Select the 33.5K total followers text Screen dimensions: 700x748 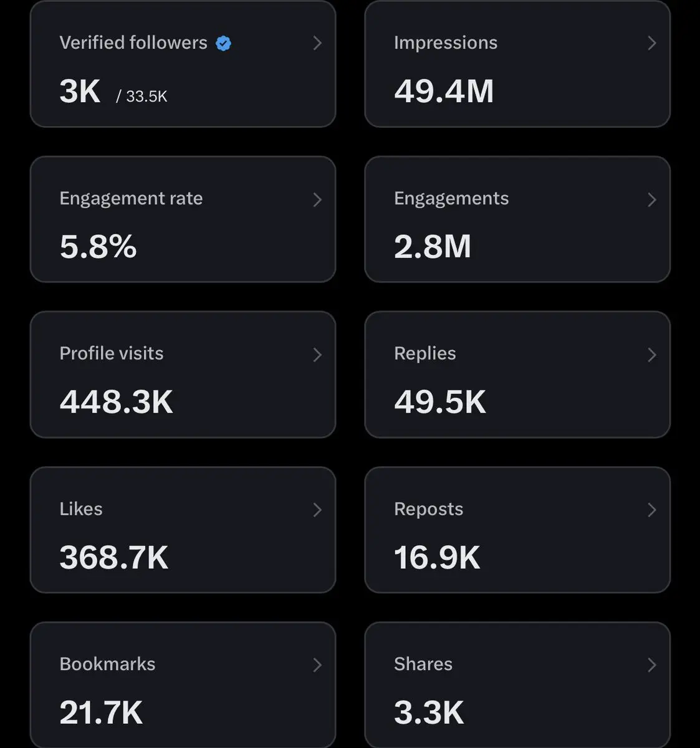click(146, 96)
